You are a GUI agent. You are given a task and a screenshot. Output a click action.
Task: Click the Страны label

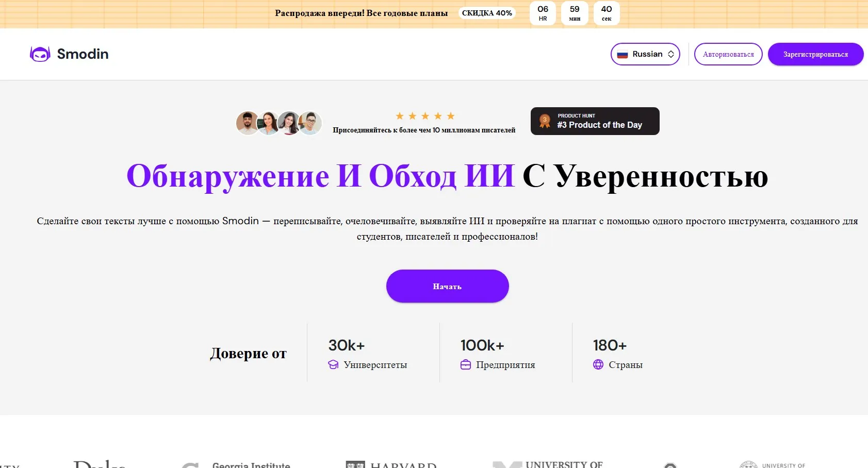point(626,365)
